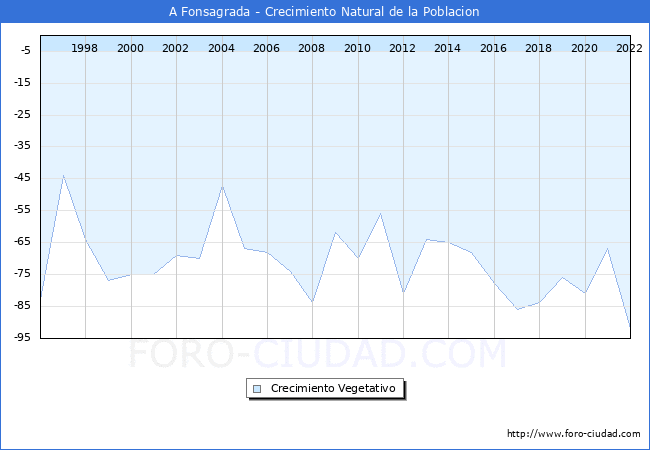Image resolution: width=650 pixels, height=450 pixels.
Task: Click the 2004 peak point on line
Action: coord(223,187)
